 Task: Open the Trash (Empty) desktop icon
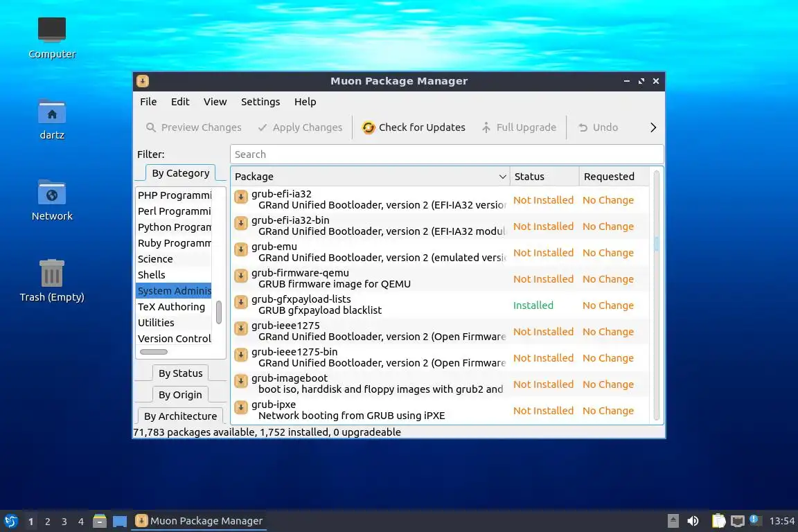(x=52, y=274)
